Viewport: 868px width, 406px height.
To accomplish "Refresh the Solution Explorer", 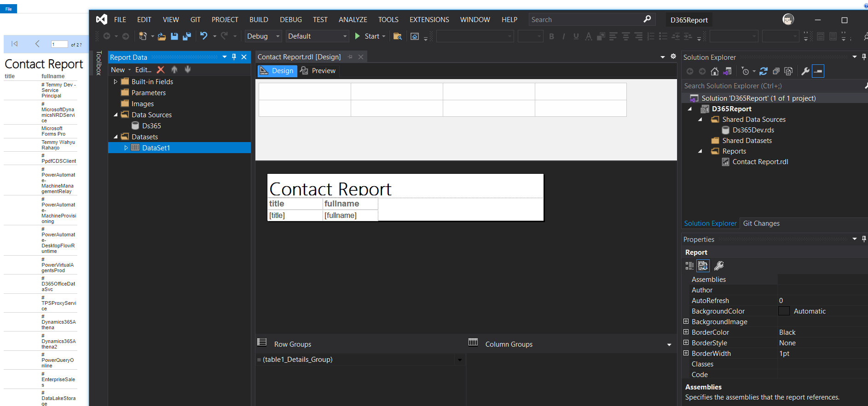I will pos(764,71).
